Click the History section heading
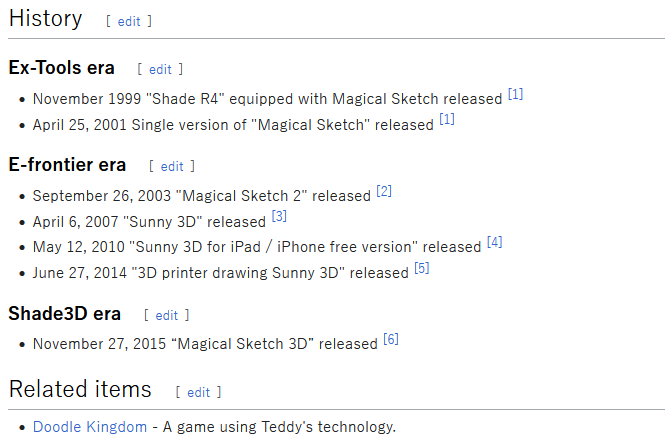This screenshot has width=665, height=444. click(46, 18)
